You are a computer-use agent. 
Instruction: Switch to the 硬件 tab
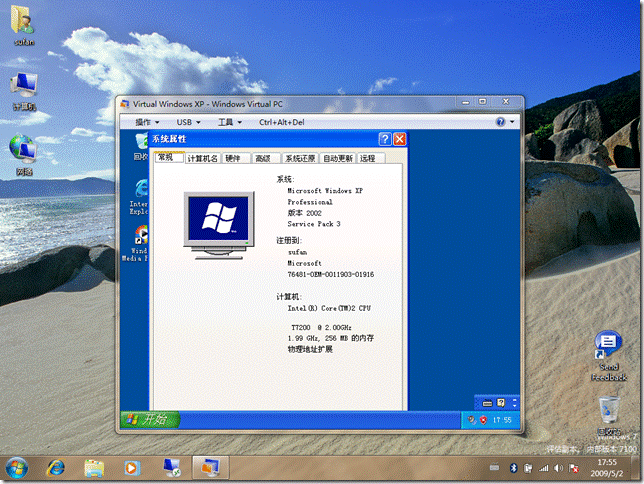point(236,159)
